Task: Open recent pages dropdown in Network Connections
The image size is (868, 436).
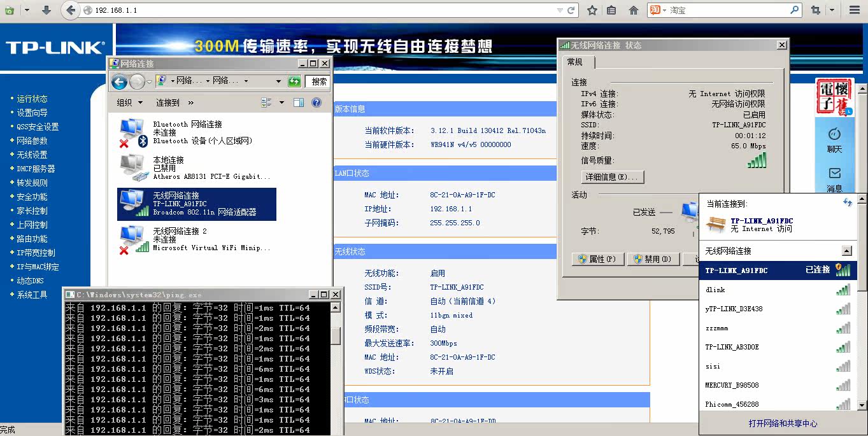Action: coord(150,81)
